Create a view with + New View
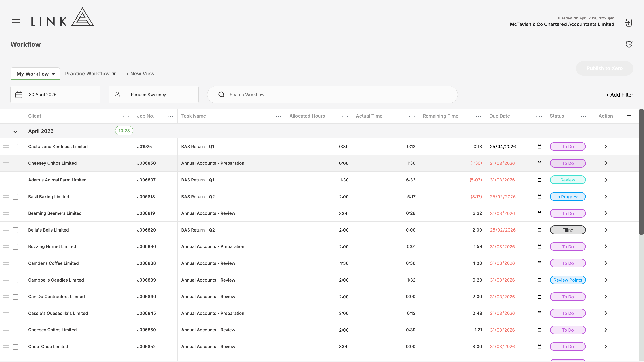Image resolution: width=644 pixels, height=362 pixels. tap(140, 74)
